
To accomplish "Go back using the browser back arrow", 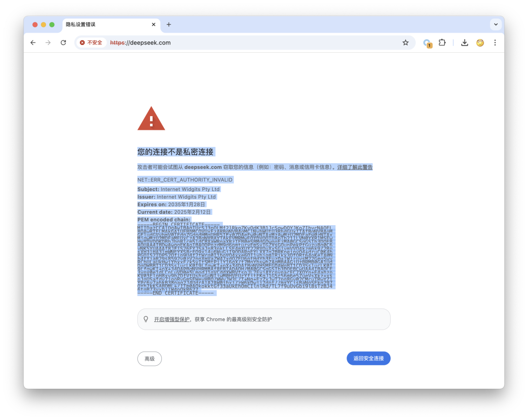I will [x=33, y=42].
